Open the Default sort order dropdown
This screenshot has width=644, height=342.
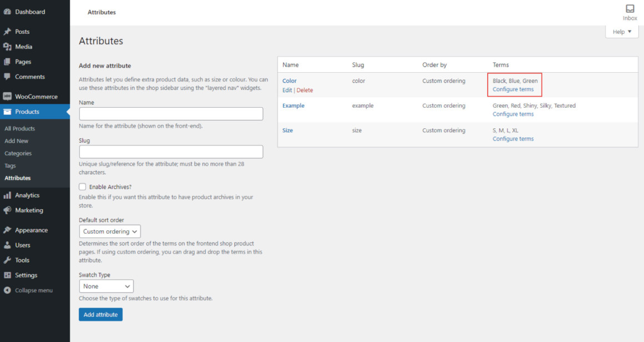tap(110, 231)
